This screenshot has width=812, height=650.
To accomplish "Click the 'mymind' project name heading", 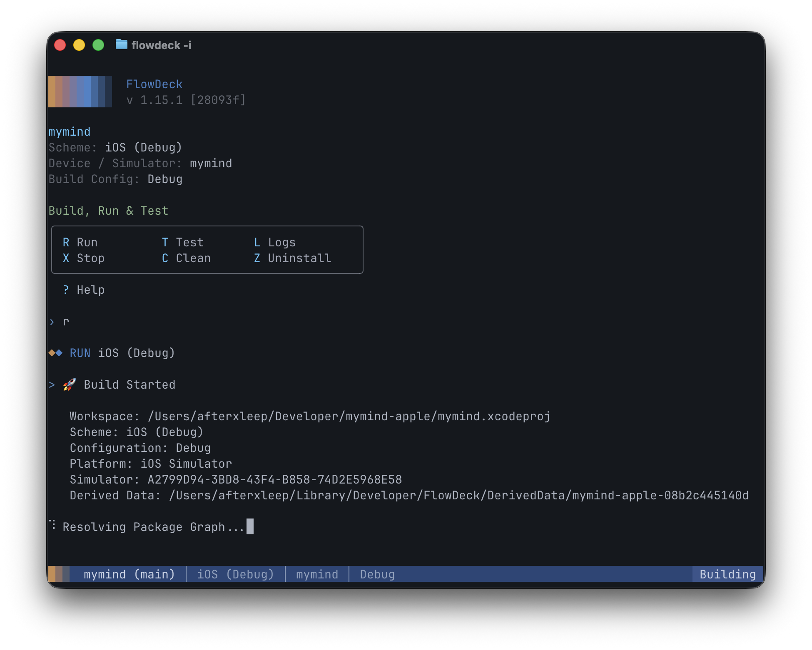I will 70,132.
